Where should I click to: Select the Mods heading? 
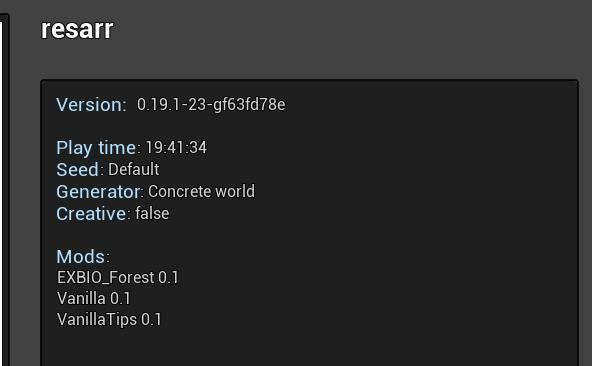(x=81, y=257)
